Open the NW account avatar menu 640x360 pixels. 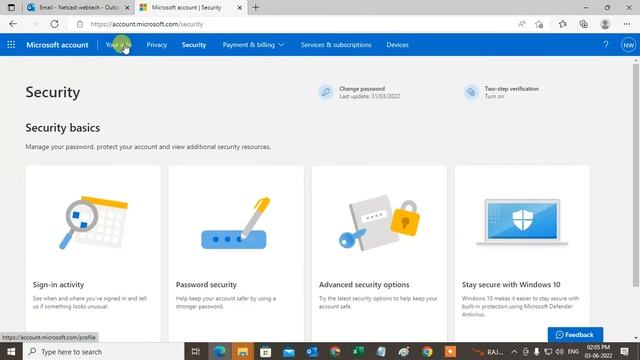[629, 45]
